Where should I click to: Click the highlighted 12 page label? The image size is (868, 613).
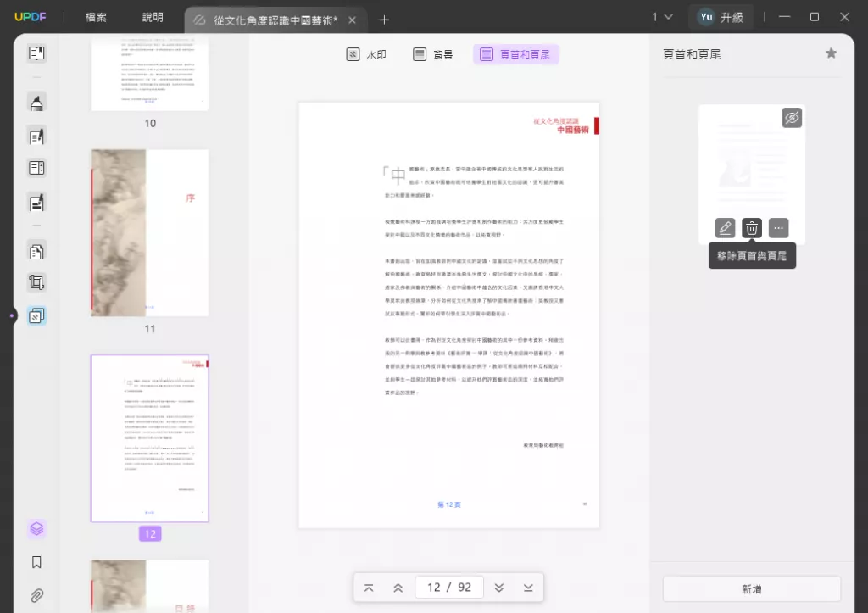pyautogui.click(x=150, y=534)
